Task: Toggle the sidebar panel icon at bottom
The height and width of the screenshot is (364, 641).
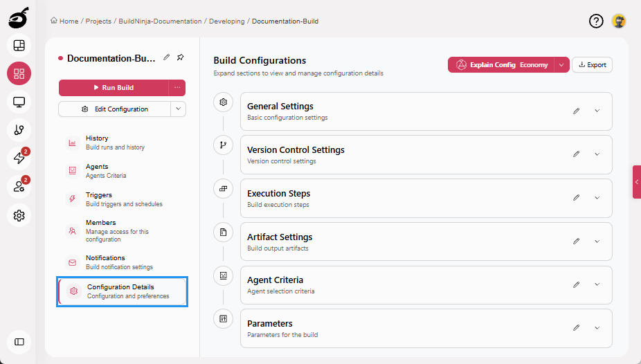Action: [x=19, y=342]
